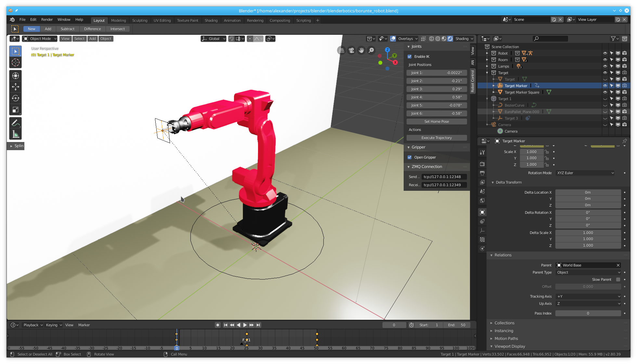Image resolution: width=637 pixels, height=364 pixels.
Task: Click the timeline End frame field
Action: (457, 325)
